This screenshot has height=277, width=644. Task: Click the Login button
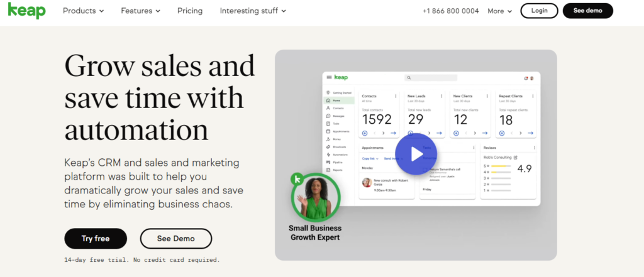coord(539,11)
